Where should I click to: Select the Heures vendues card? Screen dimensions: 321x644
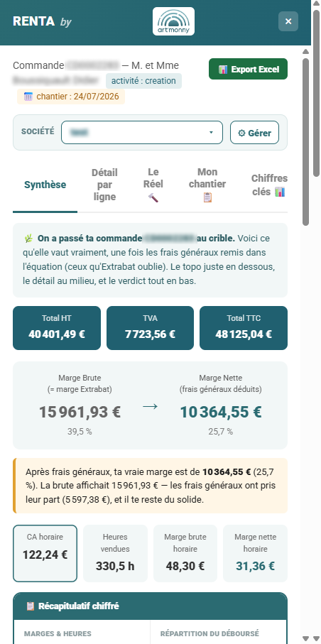(x=115, y=553)
